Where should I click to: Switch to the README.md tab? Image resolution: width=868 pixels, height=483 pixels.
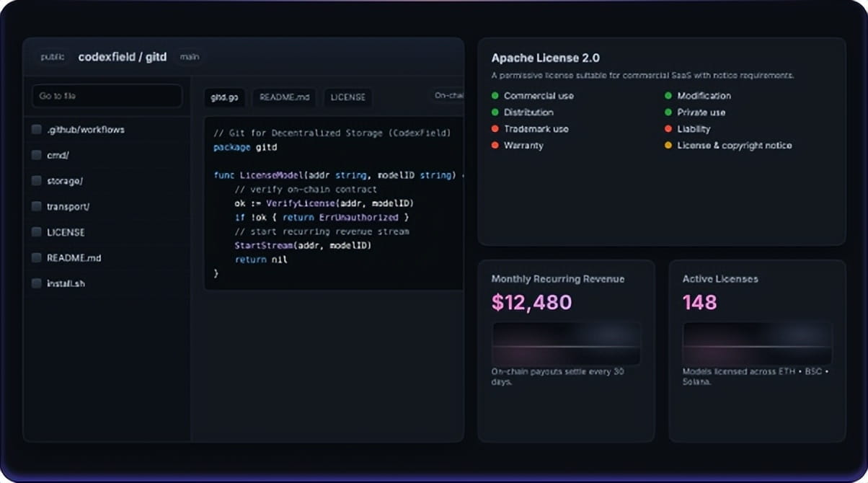pyautogui.click(x=285, y=97)
